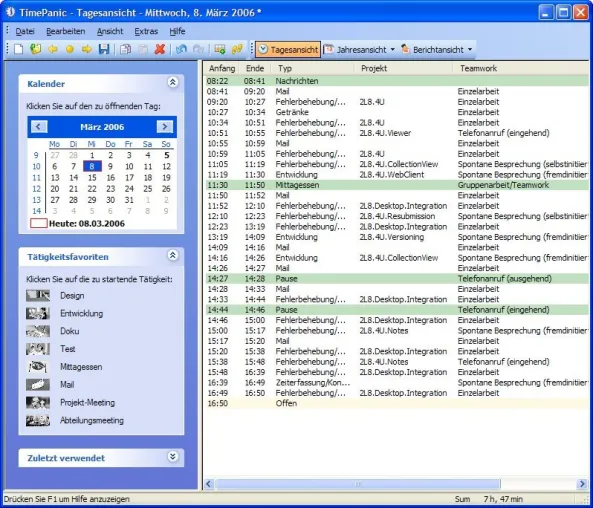Screen dimensions: 593x508
Task: Go to next day with right arrow icon
Action: (x=87, y=50)
